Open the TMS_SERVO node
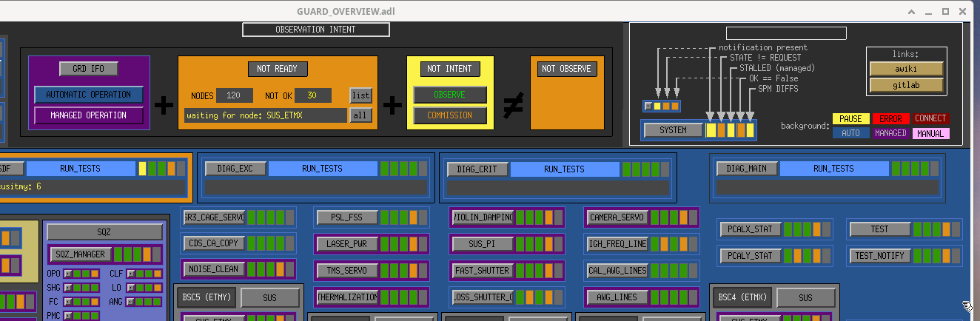Screen dimensions: 980x321 tap(348, 270)
